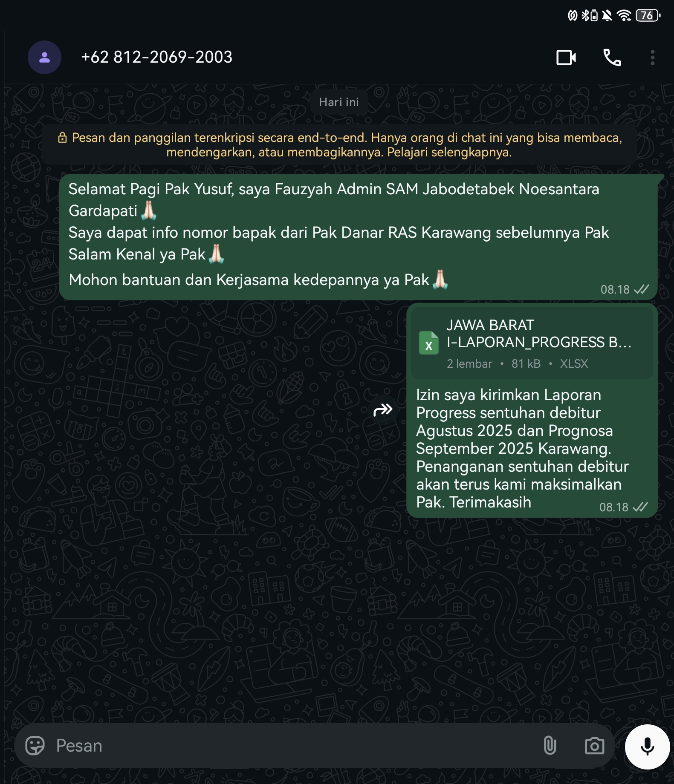Screen dimensions: 674x784
Task: Tap the Wi-Fi icon in status bar
Action: 624,16
